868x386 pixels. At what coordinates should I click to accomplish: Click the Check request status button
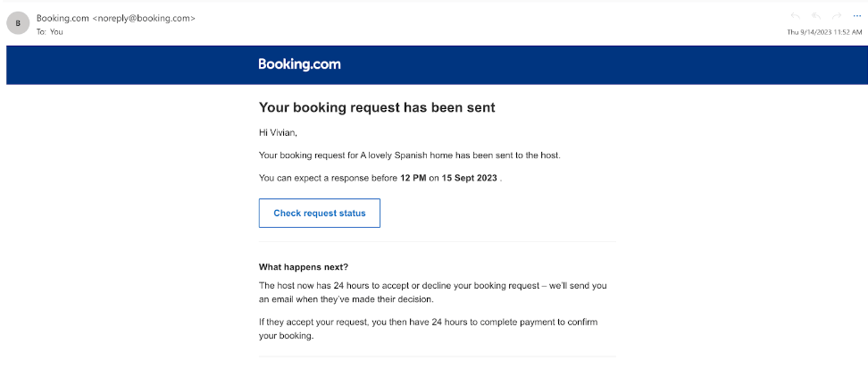(319, 214)
